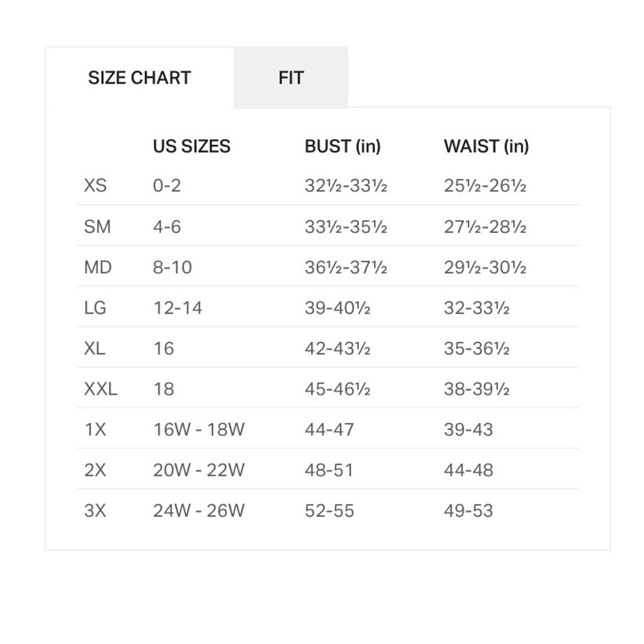Image resolution: width=644 pixels, height=644 pixels.
Task: Select the XXL size row label
Action: (x=100, y=389)
